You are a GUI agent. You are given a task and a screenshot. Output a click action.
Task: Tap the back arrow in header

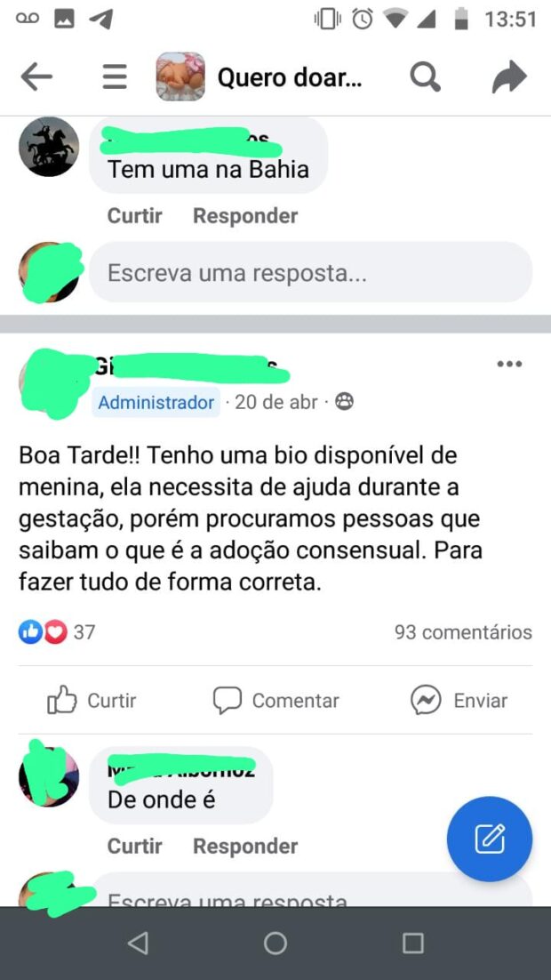coord(36,78)
